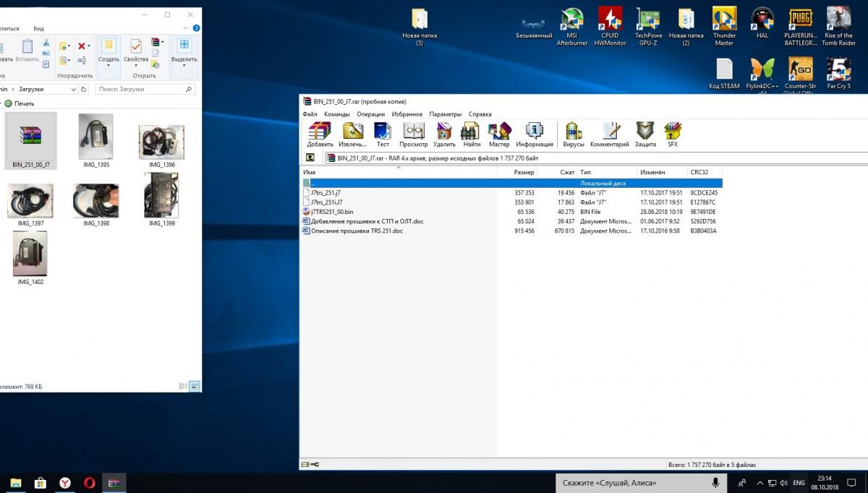Select the J7TRS251_00.bin file in archive

[x=333, y=212]
